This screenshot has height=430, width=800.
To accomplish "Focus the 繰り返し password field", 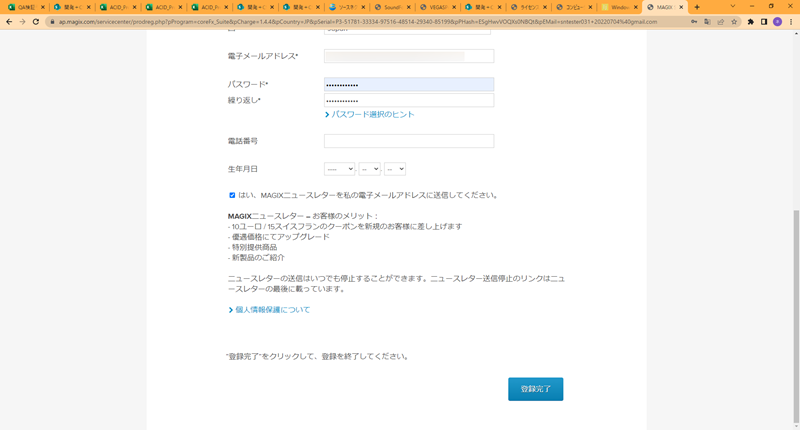I will pos(409,100).
